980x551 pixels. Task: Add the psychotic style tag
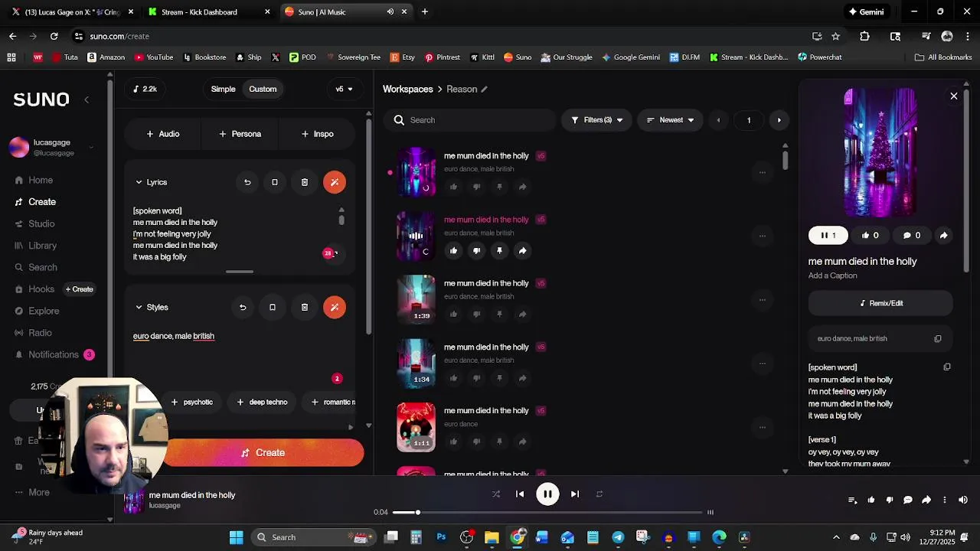pyautogui.click(x=192, y=402)
